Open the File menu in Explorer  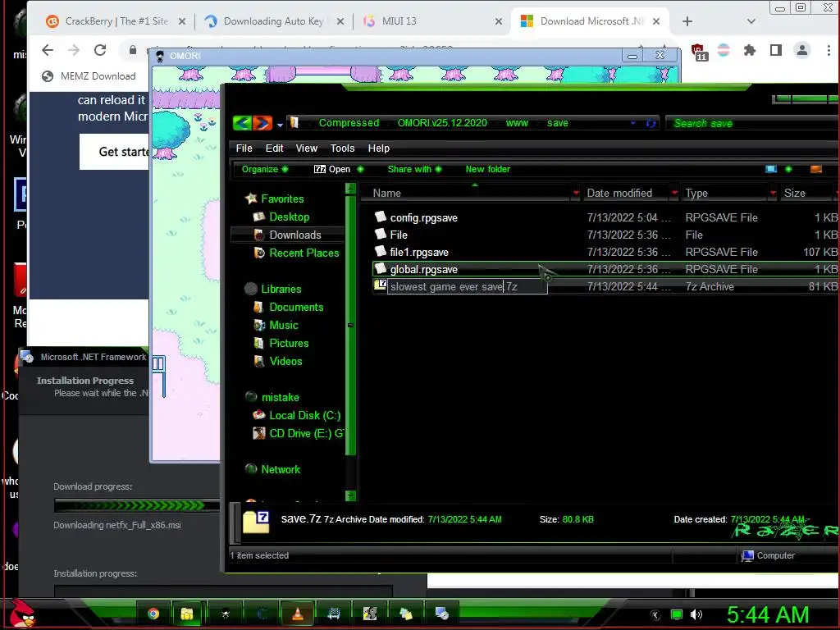pyautogui.click(x=244, y=148)
